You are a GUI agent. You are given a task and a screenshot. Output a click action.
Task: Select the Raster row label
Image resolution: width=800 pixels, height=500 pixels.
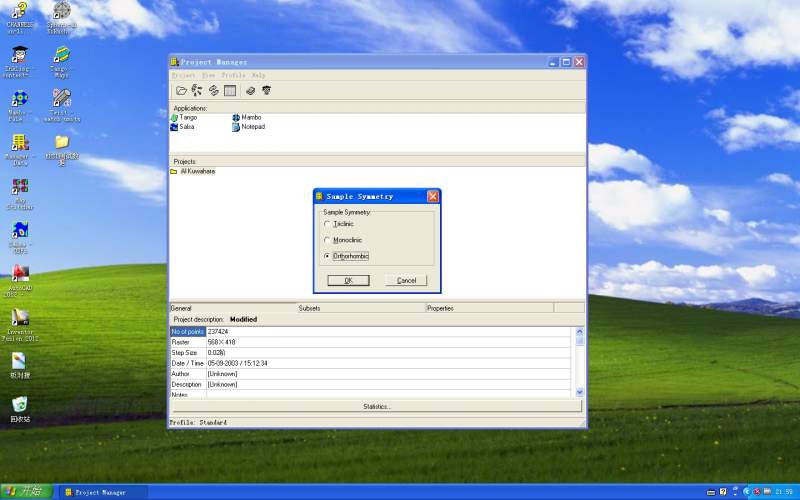point(188,342)
